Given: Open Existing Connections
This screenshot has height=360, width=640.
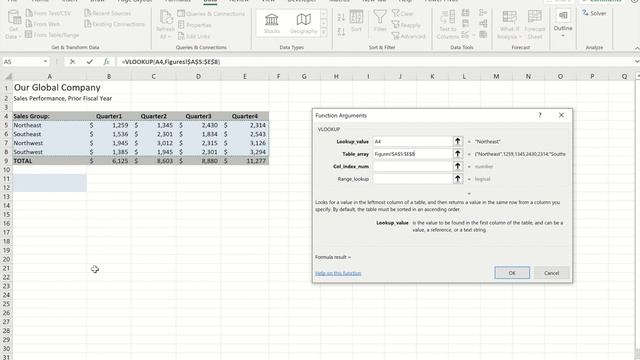Looking at the screenshot, I should [x=114, y=24].
